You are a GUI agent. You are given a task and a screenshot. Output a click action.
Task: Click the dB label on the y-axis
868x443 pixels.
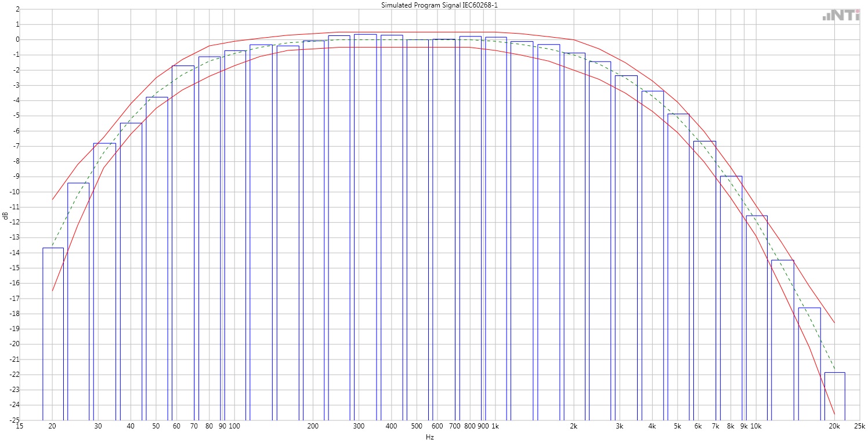coord(6,216)
